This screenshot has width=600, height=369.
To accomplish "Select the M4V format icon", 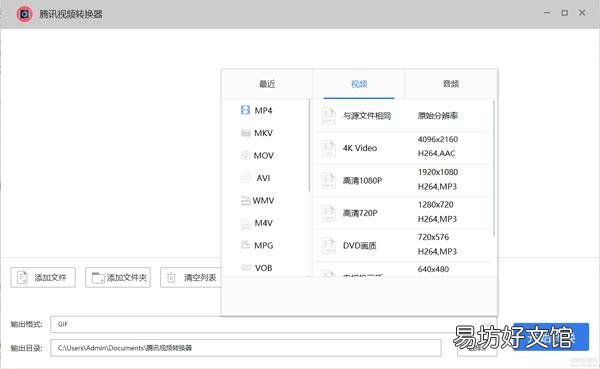I will (245, 223).
